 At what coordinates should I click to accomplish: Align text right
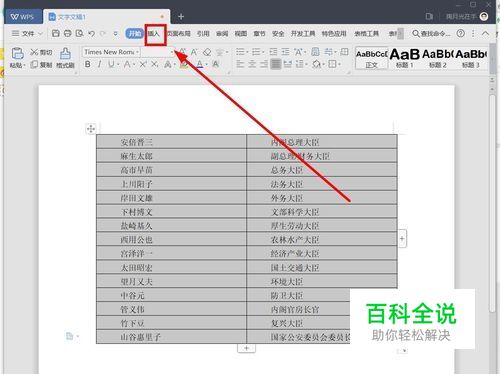264,64
